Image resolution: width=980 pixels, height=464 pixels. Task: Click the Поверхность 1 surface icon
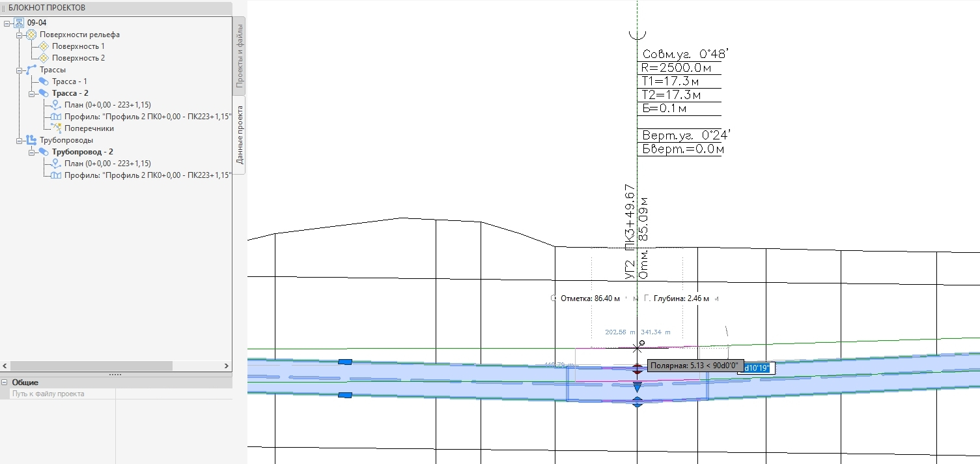click(44, 46)
